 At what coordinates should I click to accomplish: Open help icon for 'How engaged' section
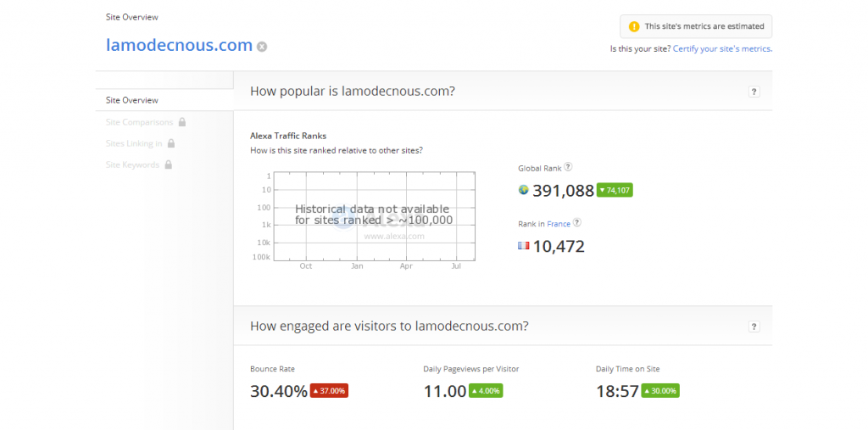point(754,327)
